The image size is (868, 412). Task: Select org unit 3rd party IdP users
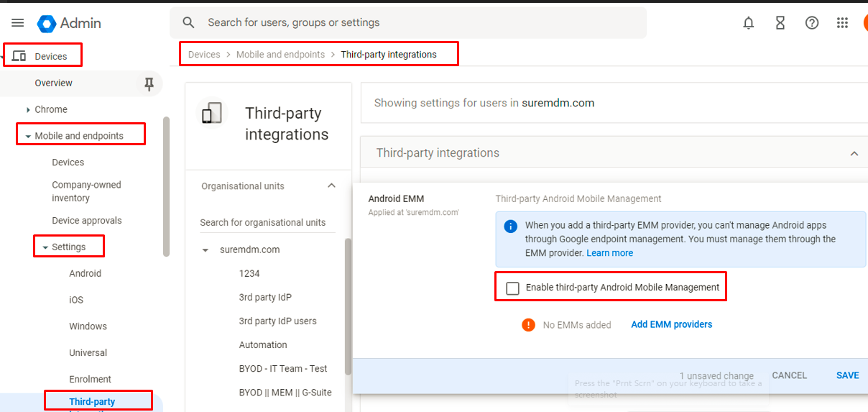(x=278, y=321)
